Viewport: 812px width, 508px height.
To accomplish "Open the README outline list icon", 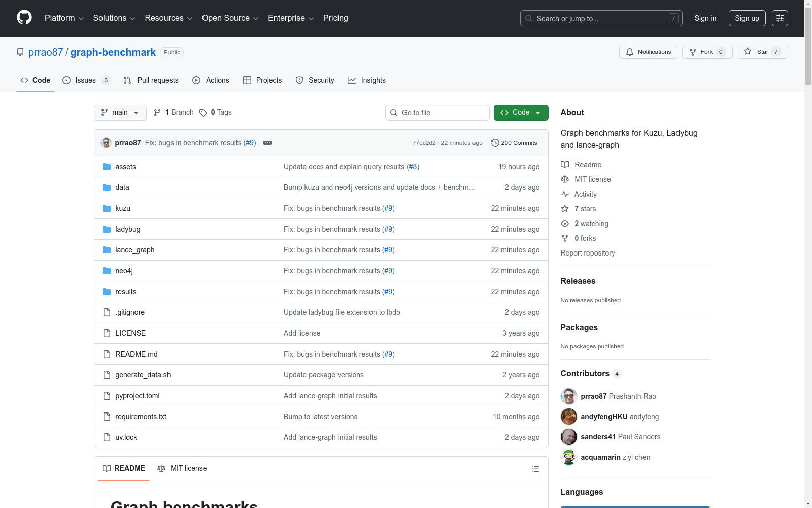I will 535,469.
